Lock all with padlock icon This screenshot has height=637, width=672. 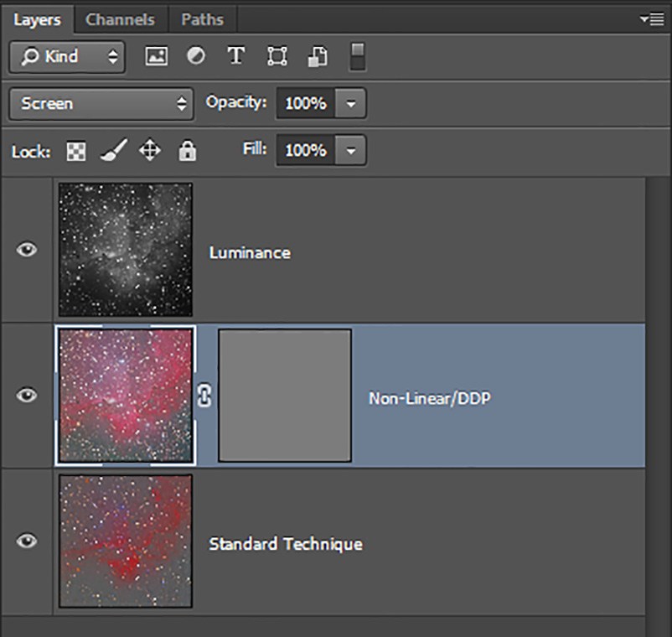click(188, 150)
